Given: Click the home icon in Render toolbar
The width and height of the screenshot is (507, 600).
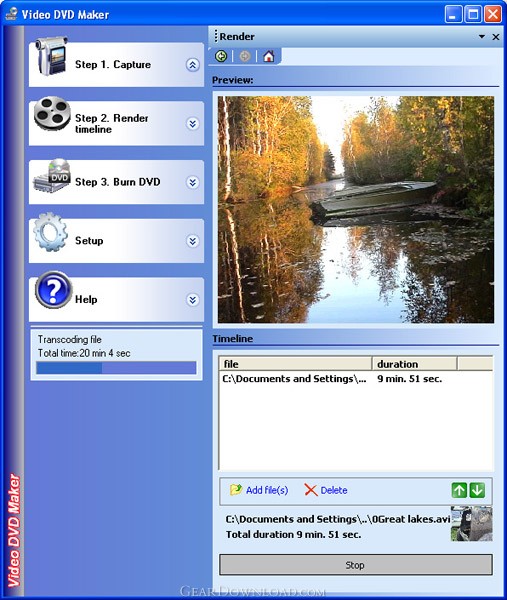Looking at the screenshot, I should [x=269, y=56].
